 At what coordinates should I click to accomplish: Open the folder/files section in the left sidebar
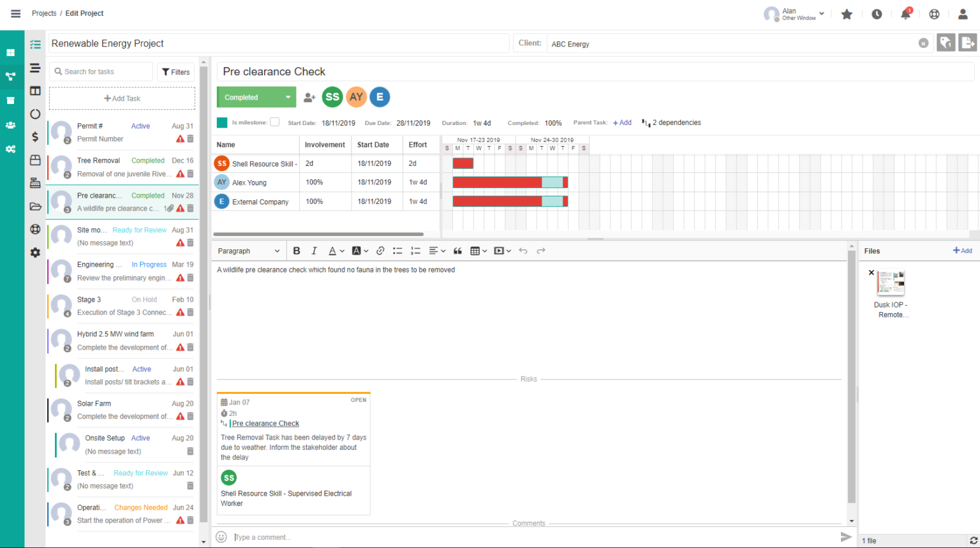coord(35,205)
